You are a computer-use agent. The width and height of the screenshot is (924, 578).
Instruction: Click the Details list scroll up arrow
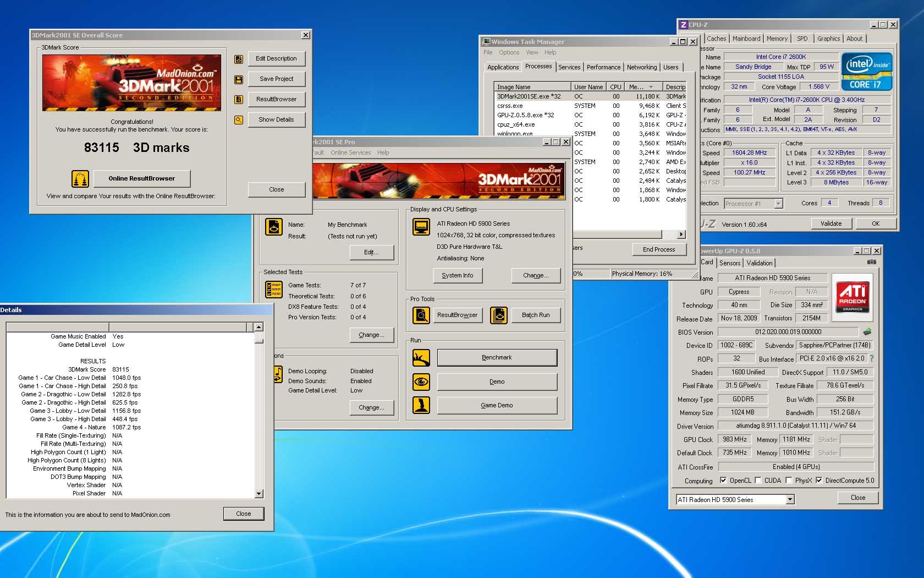tap(258, 327)
